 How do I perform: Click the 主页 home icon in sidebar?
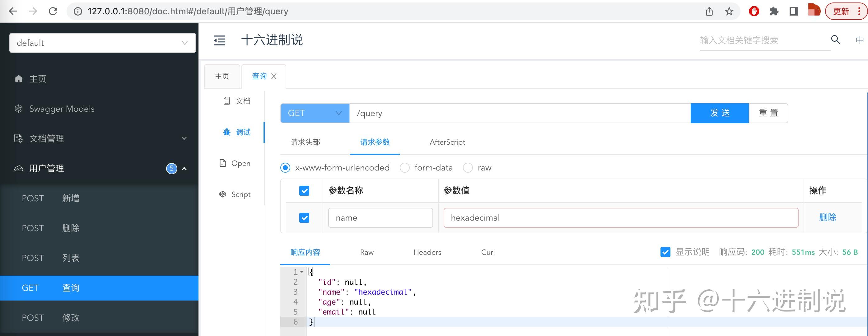(19, 79)
